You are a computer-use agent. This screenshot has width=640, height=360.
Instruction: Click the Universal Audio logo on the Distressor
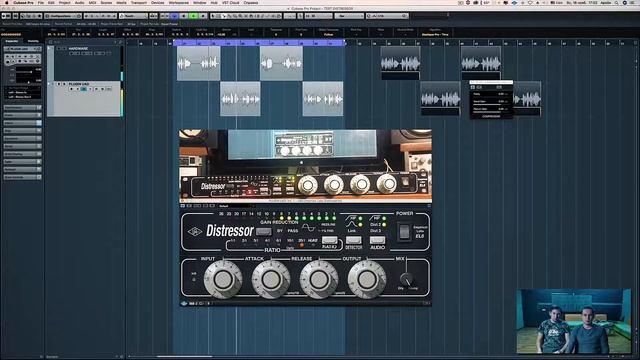tap(195, 231)
